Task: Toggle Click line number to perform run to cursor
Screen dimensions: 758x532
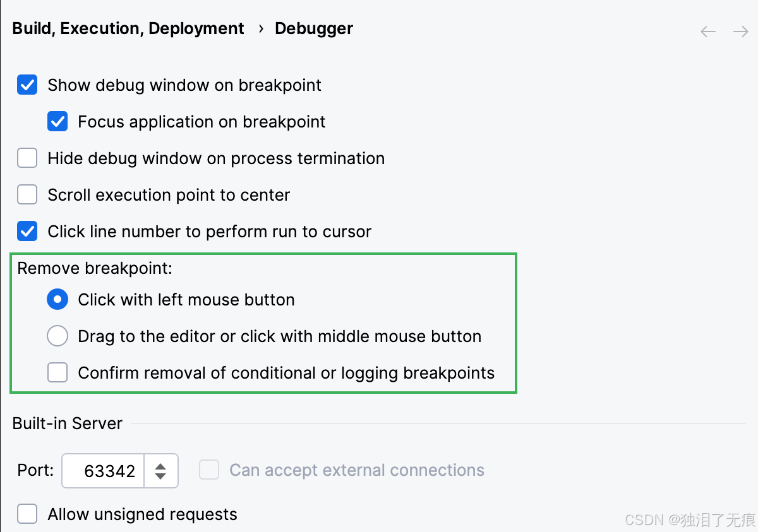Action: click(27, 231)
